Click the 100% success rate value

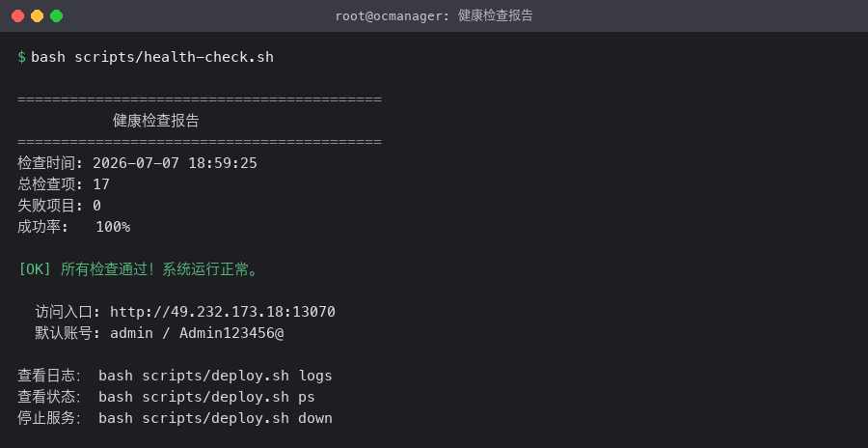coord(113,227)
